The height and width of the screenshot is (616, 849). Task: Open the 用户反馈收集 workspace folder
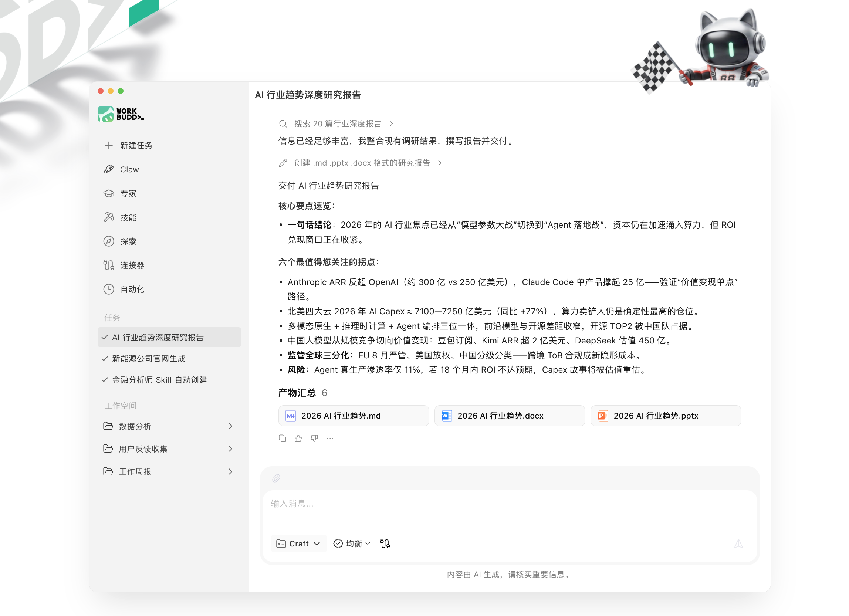169,449
